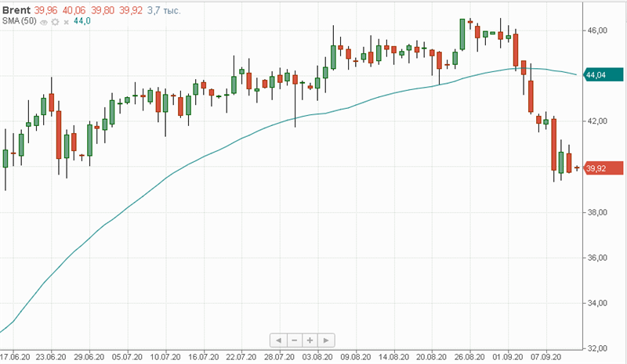This screenshot has height=364, width=627.
Task: Hide the SMA (50) indicator using the eye icon
Action: [44, 23]
